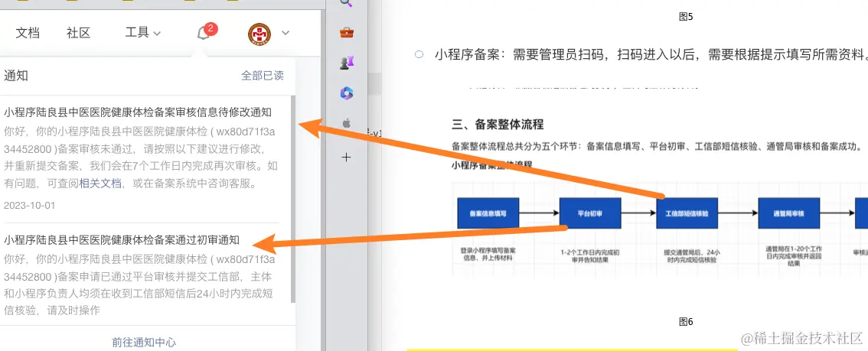
Task: Click the 图6 caption
Action: 686,322
